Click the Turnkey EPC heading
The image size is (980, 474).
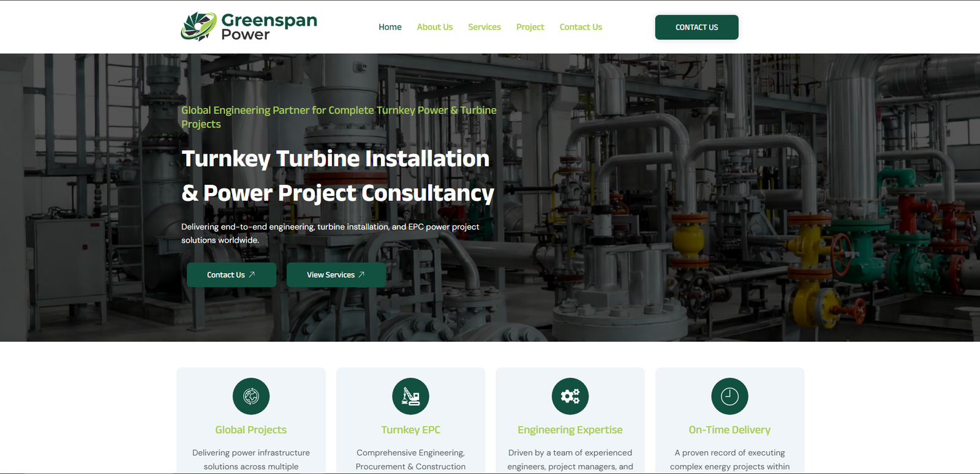coord(411,430)
